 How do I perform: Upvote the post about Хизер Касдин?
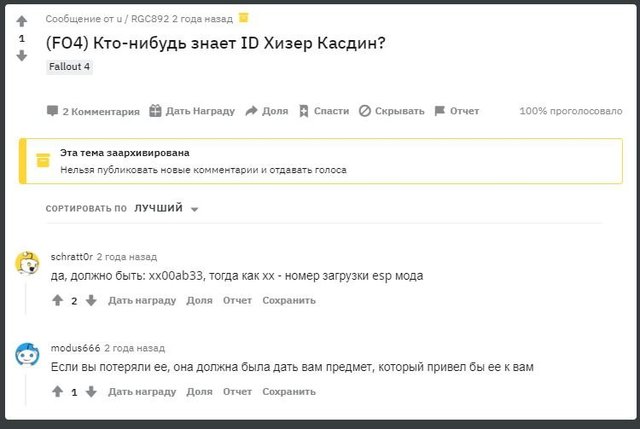pyautogui.click(x=22, y=21)
